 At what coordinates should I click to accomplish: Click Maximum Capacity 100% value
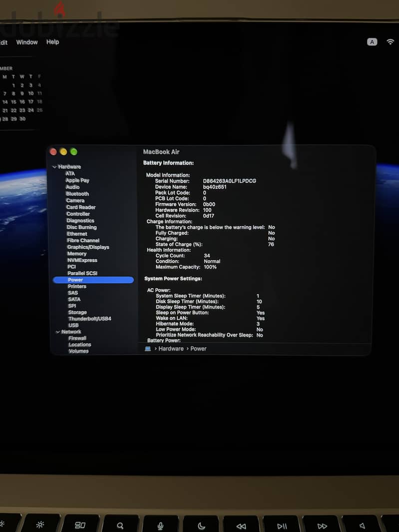(x=210, y=267)
